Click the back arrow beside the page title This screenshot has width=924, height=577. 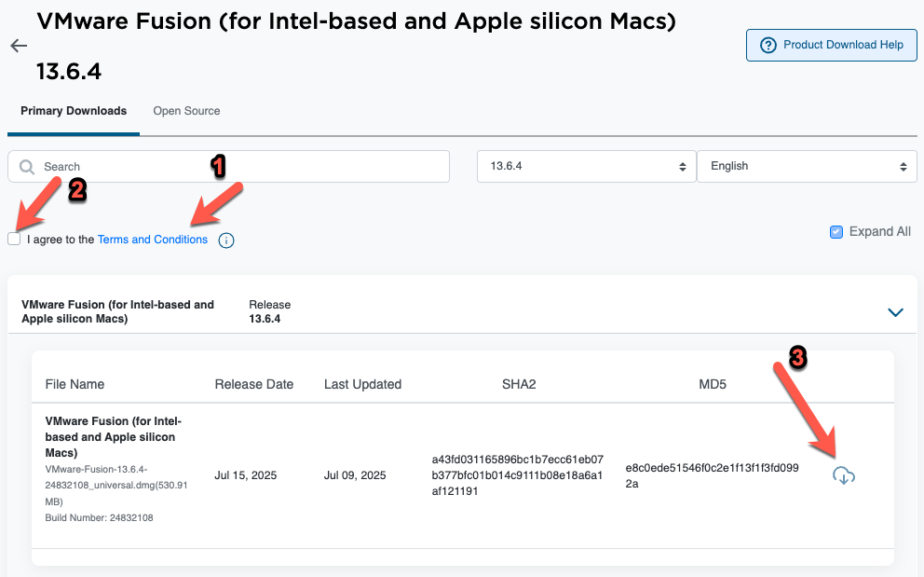pyautogui.click(x=19, y=46)
